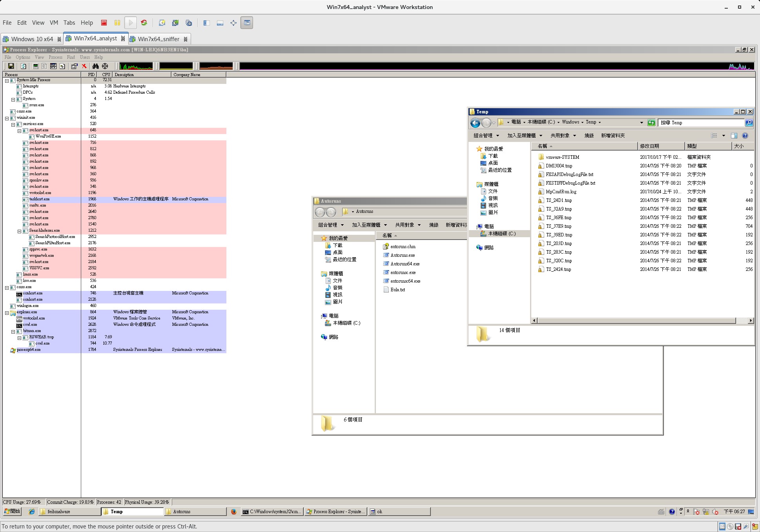Click the search magnifier in Temp window
760x532 pixels.
pos(749,123)
